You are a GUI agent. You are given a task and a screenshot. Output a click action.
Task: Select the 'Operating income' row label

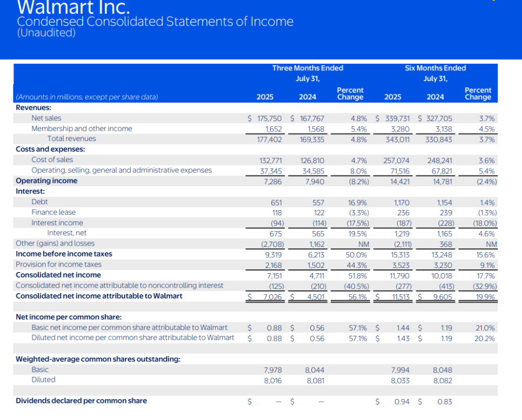pyautogui.click(x=46, y=180)
